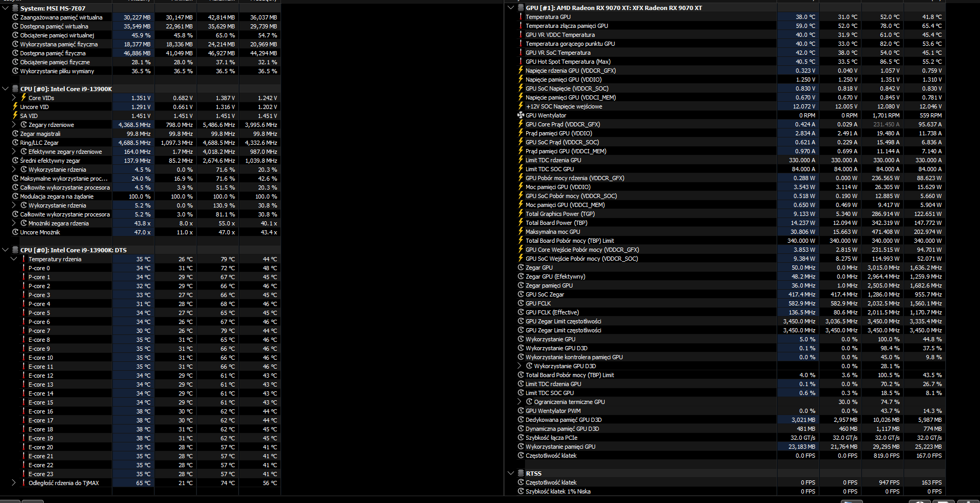980x503 pixels.
Task: Click the 947 FPS maximum under RTSS
Action: [x=889, y=482]
